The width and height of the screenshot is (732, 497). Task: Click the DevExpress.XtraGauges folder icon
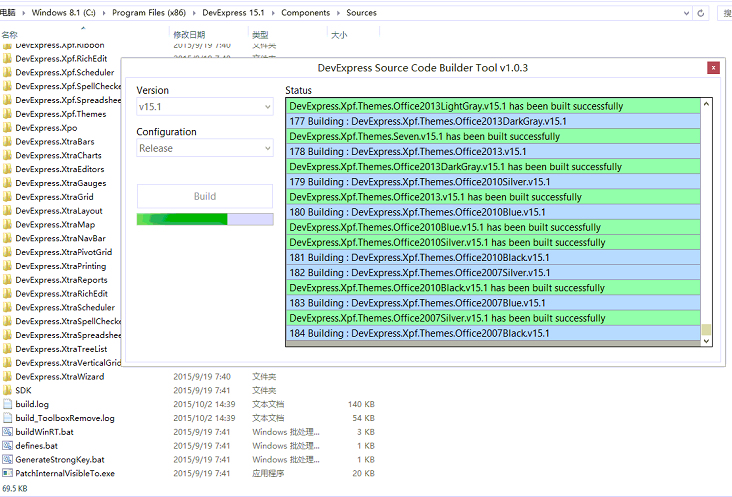[x=7, y=183]
